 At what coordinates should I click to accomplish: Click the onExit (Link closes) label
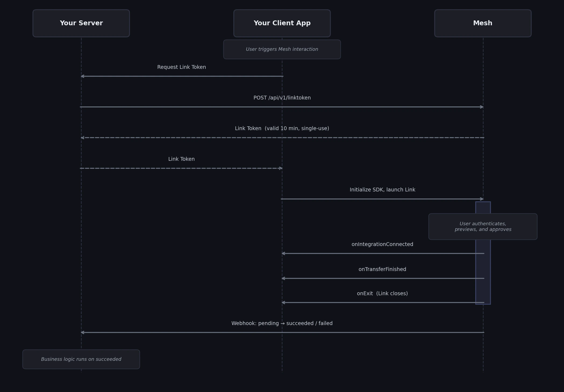coord(382,294)
